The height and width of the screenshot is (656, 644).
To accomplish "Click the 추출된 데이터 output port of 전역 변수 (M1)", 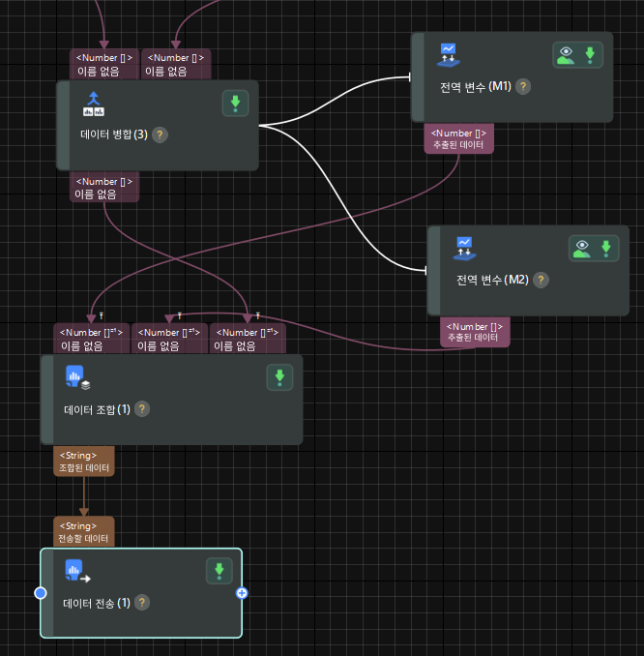I will point(458,138).
